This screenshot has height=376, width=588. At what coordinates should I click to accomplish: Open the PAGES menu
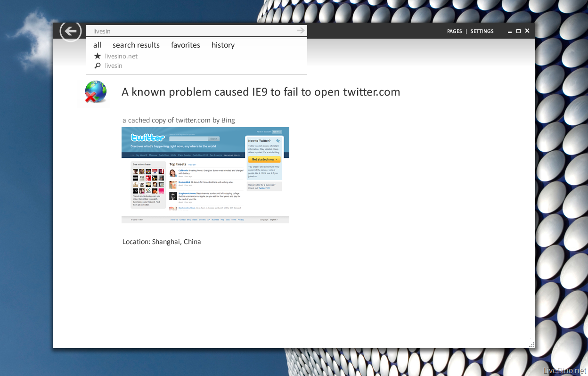(x=455, y=32)
